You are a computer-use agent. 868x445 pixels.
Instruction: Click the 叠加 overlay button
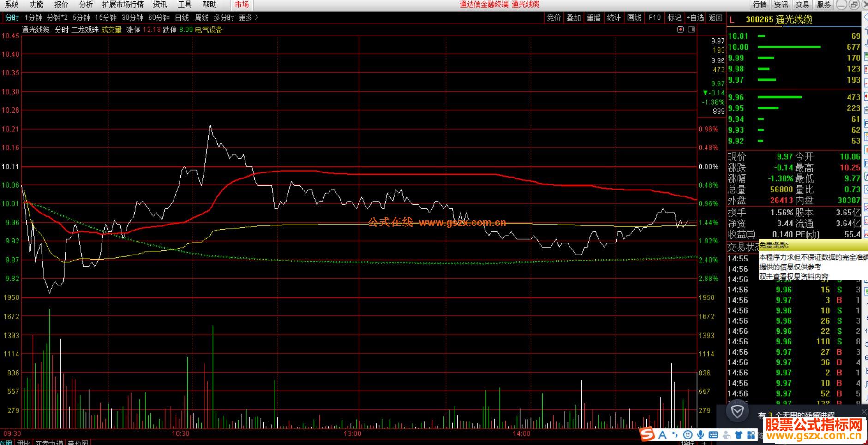tap(574, 18)
